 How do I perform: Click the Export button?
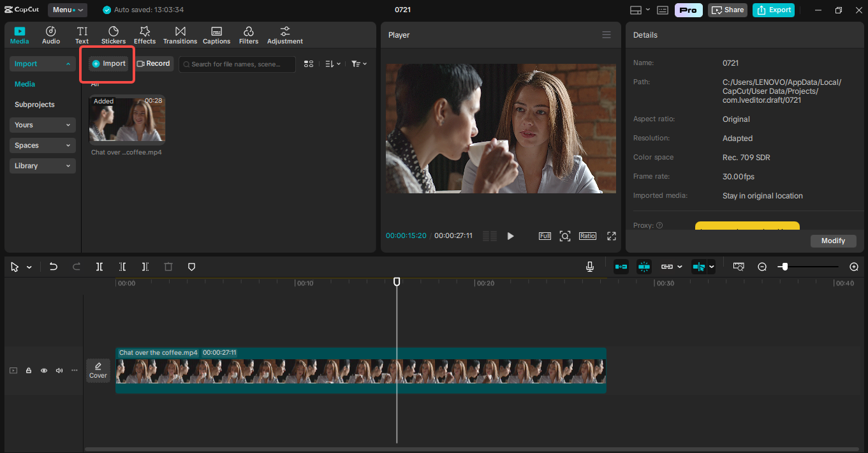(x=773, y=10)
